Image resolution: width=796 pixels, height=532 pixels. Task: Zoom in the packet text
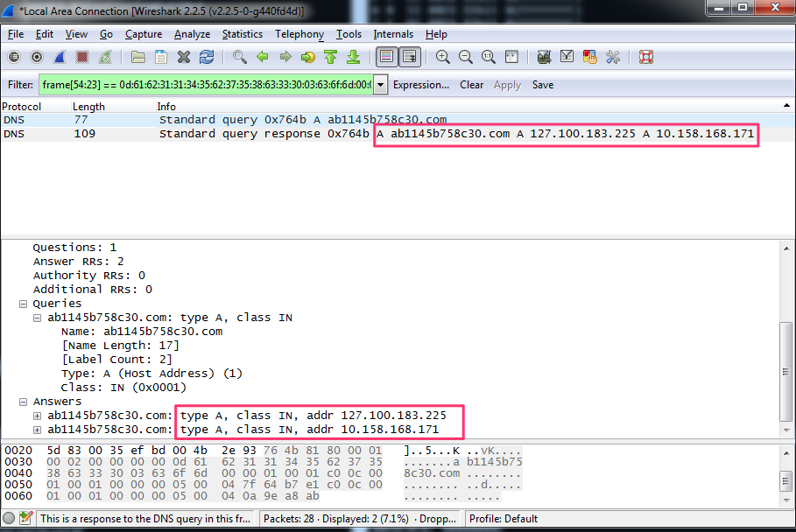(x=443, y=57)
